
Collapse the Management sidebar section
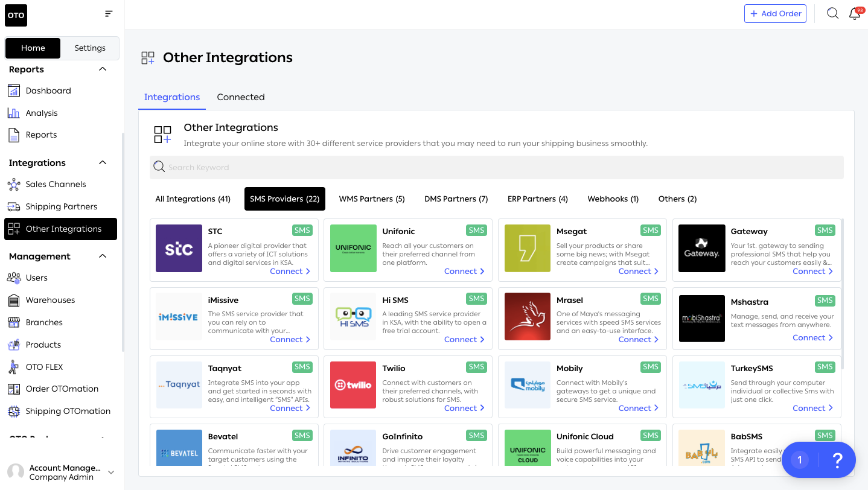click(103, 256)
